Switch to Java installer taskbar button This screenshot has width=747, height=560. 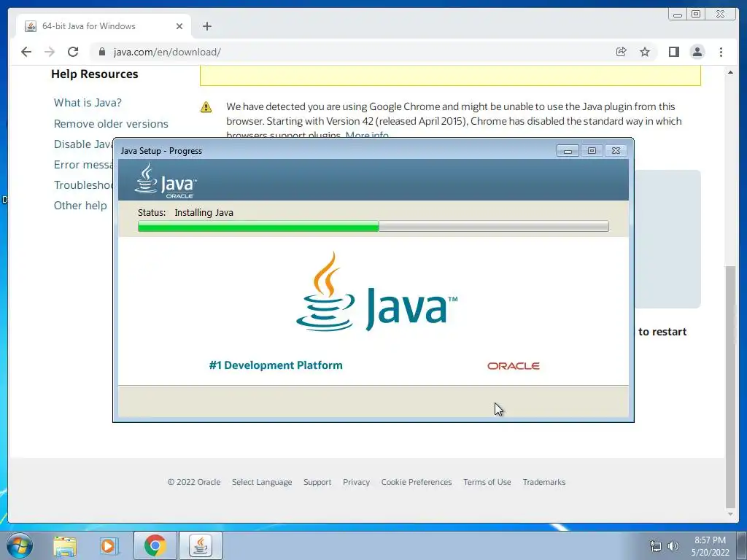[x=201, y=545]
